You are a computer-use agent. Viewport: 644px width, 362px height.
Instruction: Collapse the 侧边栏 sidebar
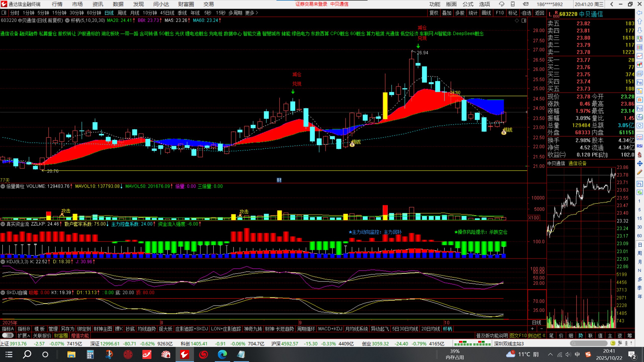536,336
